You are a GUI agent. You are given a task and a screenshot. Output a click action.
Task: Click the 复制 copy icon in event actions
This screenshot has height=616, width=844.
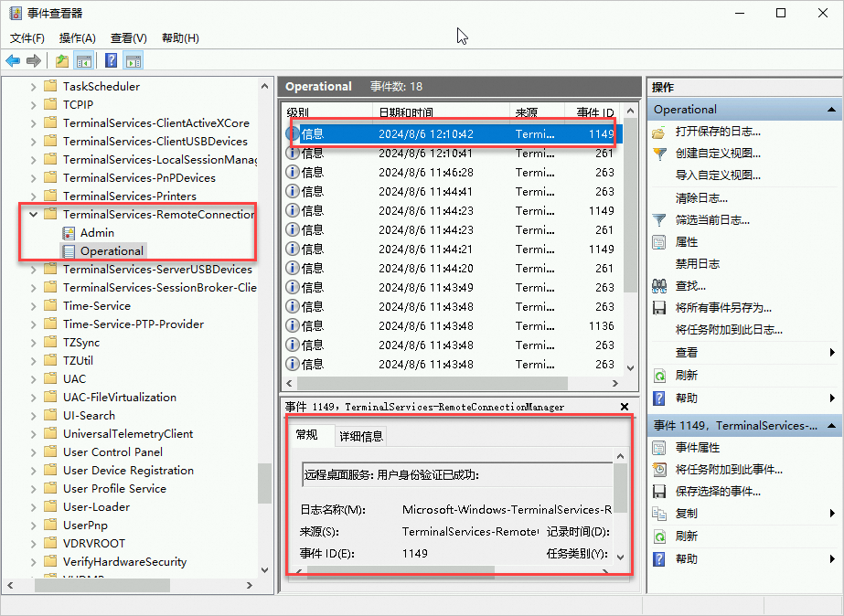tap(660, 514)
